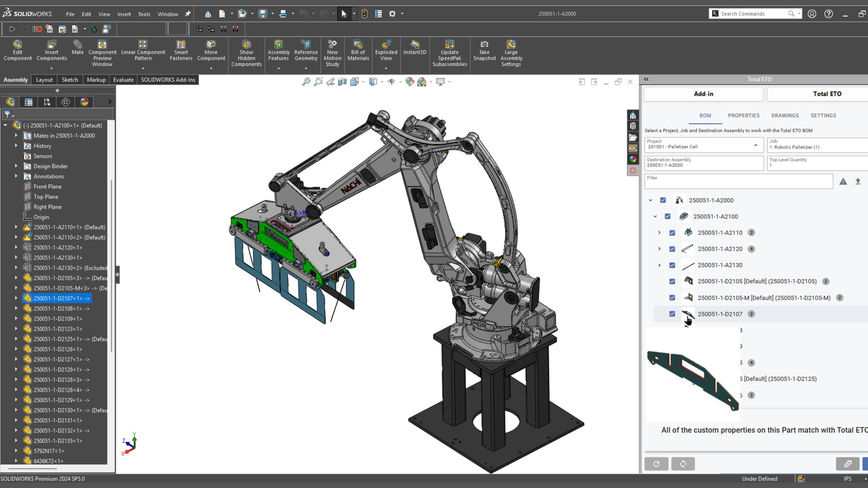This screenshot has width=868, height=488.
Task: Take Snapshot of the assembly
Action: (484, 50)
